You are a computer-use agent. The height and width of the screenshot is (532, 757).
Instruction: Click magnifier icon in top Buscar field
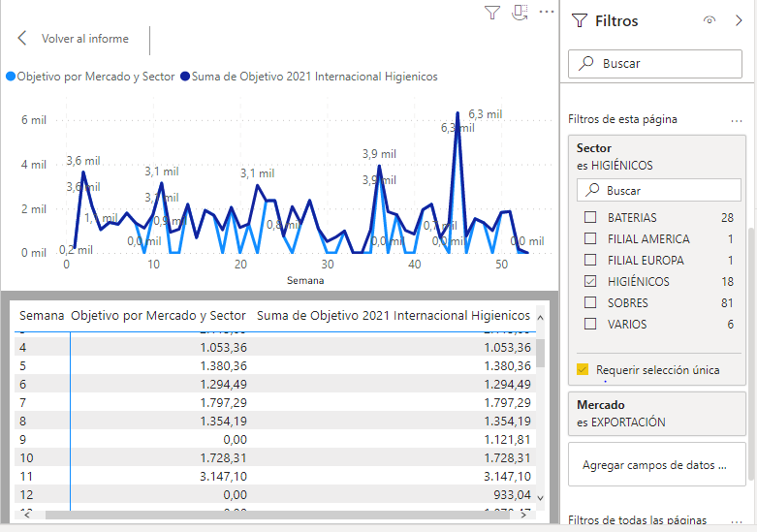(x=586, y=63)
